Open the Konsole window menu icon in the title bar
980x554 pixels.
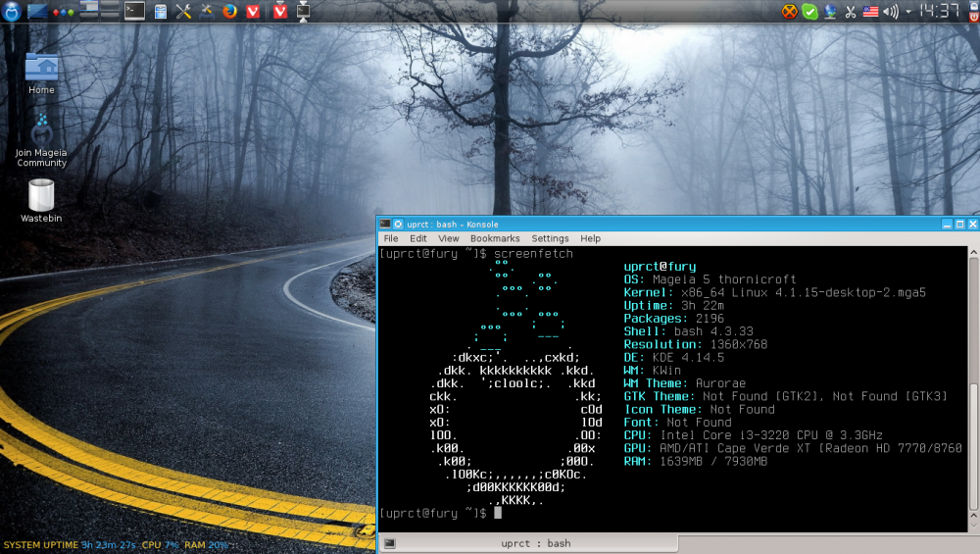pyautogui.click(x=385, y=224)
